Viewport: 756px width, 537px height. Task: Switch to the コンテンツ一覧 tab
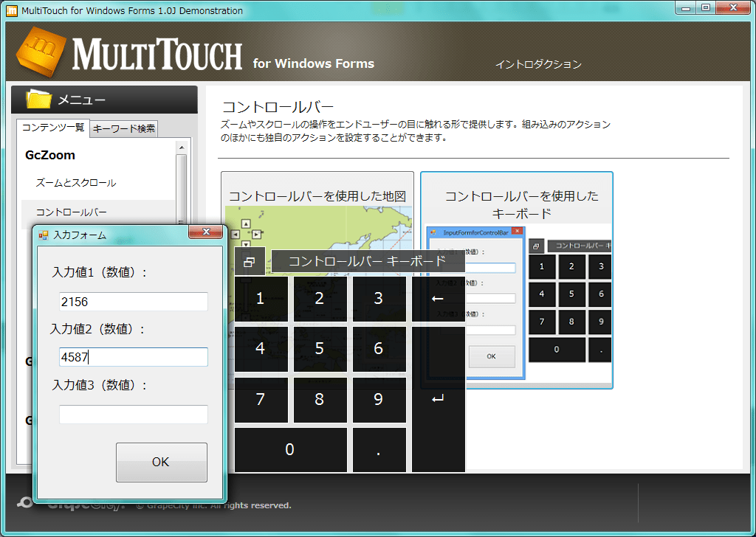pyautogui.click(x=52, y=128)
